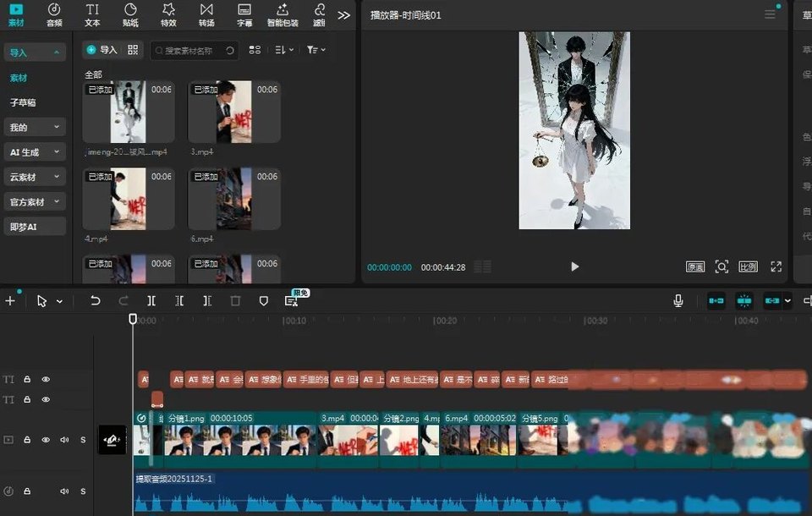Open the 子草稿 sidebar item
This screenshot has width=812, height=516.
(x=24, y=102)
